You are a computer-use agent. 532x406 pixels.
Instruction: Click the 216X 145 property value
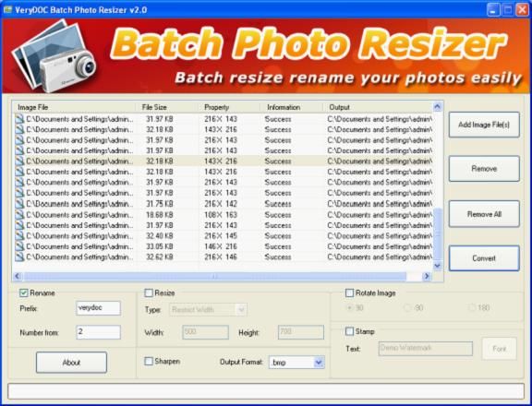[x=221, y=235]
